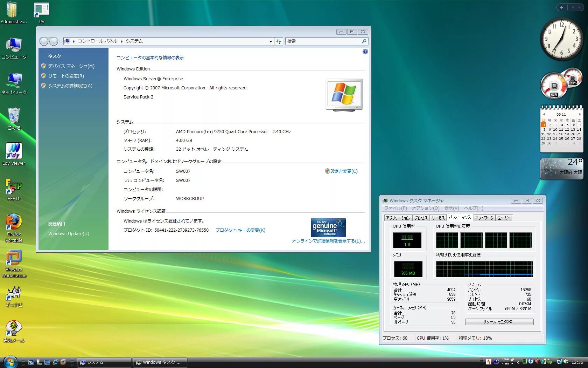The height and width of the screenshot is (368, 588).
Task: Click the refresh button beside address bar
Action: click(x=279, y=41)
